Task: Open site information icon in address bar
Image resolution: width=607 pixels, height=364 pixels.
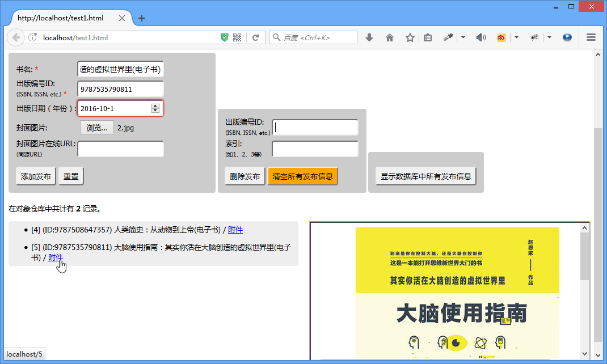Action: pos(32,37)
